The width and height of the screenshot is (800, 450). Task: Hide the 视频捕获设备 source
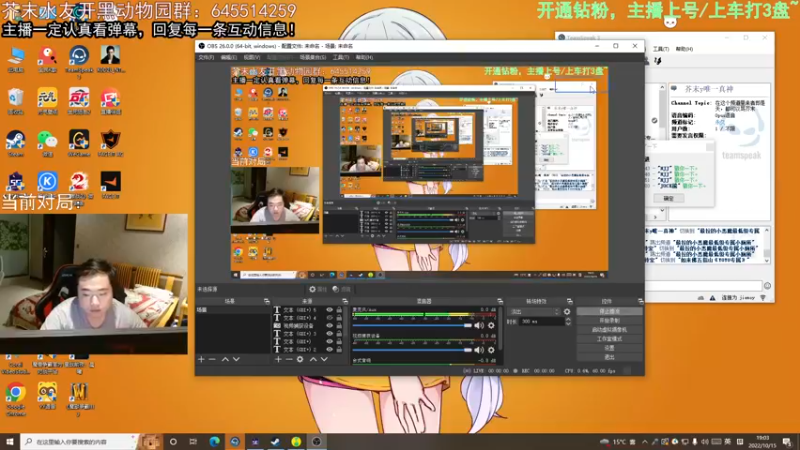click(x=330, y=326)
